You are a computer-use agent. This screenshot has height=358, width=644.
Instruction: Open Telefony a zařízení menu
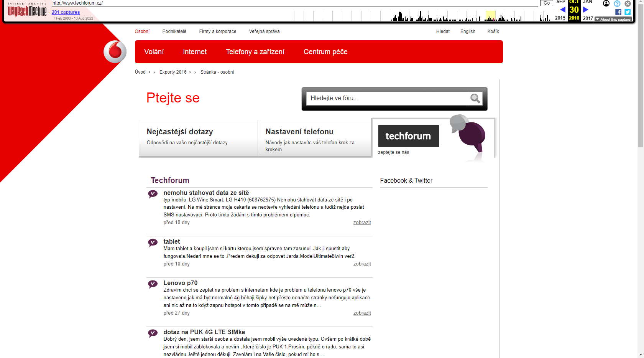pyautogui.click(x=255, y=52)
